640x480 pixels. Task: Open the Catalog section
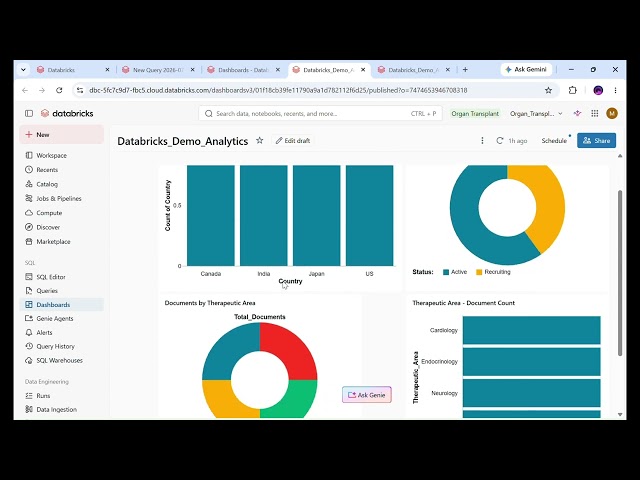click(x=47, y=184)
